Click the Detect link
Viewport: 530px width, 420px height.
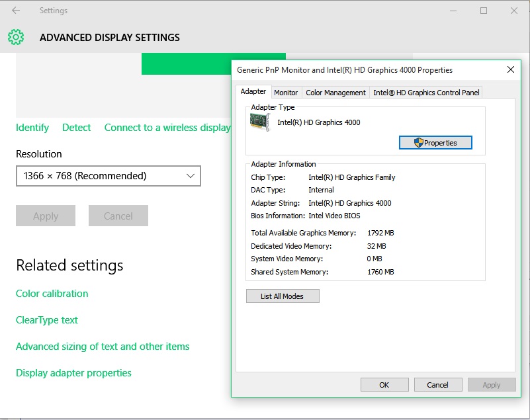[76, 128]
